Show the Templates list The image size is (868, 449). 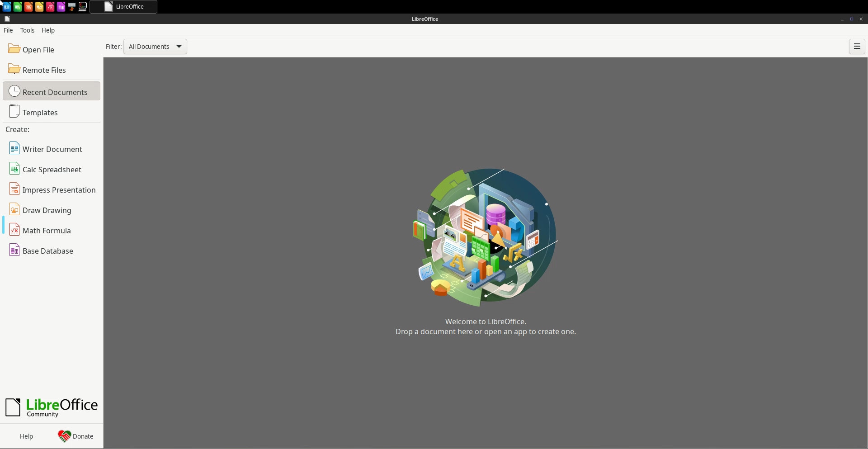pos(40,113)
